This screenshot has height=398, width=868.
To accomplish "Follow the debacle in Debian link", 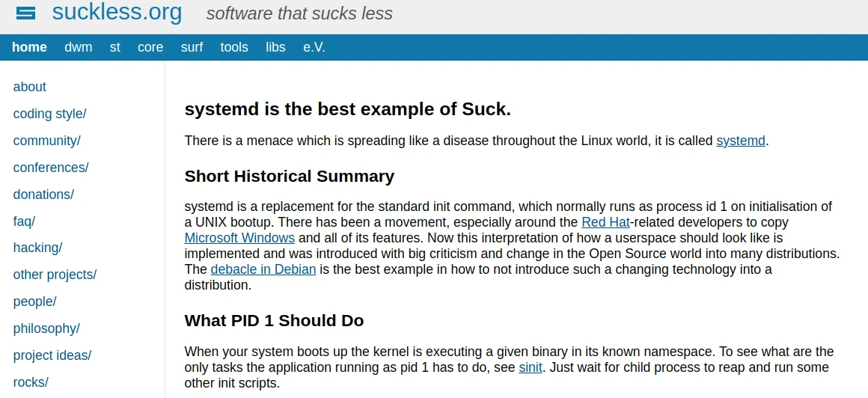I will pyautogui.click(x=263, y=269).
